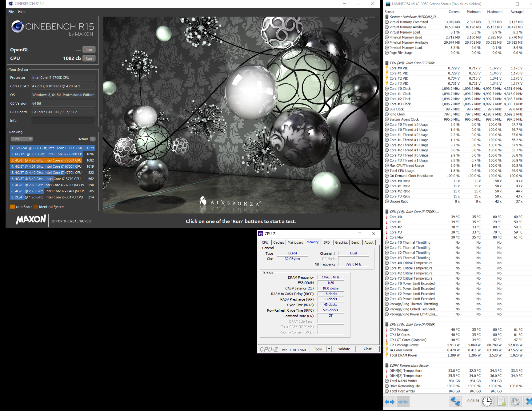This screenshot has height=411, width=532.
Task: Reset the sensor timer clock icon
Action: pyautogui.click(x=487, y=401)
